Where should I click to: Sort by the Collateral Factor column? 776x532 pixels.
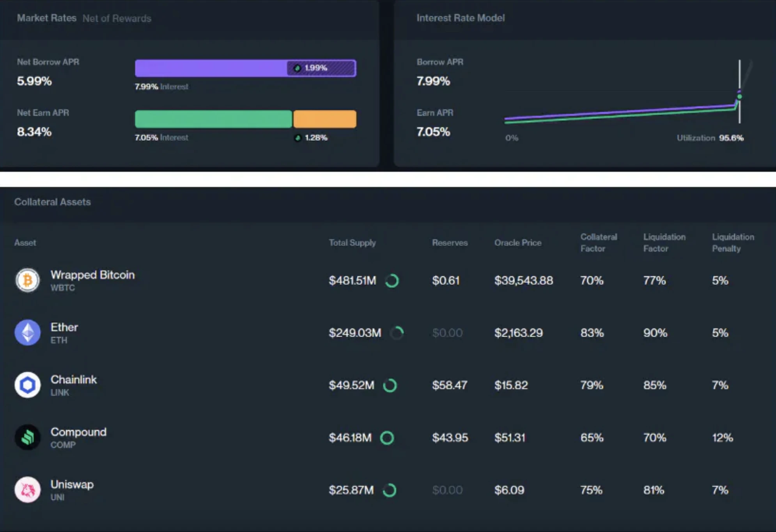[x=598, y=243]
